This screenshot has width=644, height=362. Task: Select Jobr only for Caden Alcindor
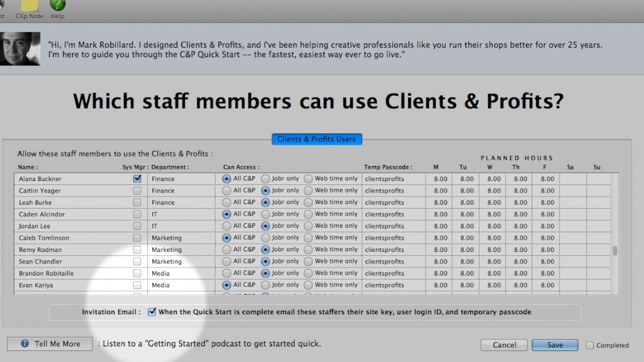point(266,214)
